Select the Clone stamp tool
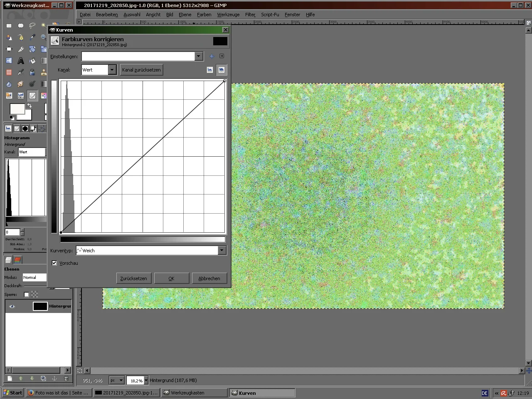Viewport: 532px width, 399px height. point(44,72)
